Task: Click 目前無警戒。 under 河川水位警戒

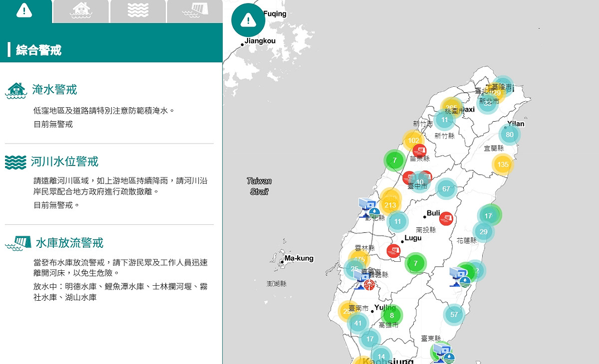Action: click(56, 205)
